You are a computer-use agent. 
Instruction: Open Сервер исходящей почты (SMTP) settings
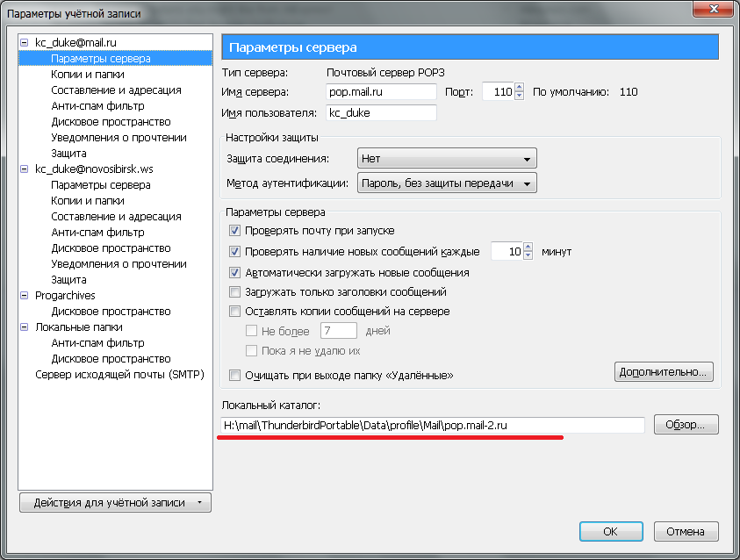pos(119,375)
